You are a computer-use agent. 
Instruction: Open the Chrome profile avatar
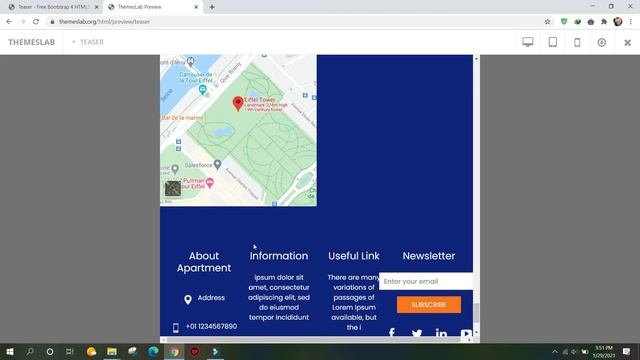click(618, 22)
